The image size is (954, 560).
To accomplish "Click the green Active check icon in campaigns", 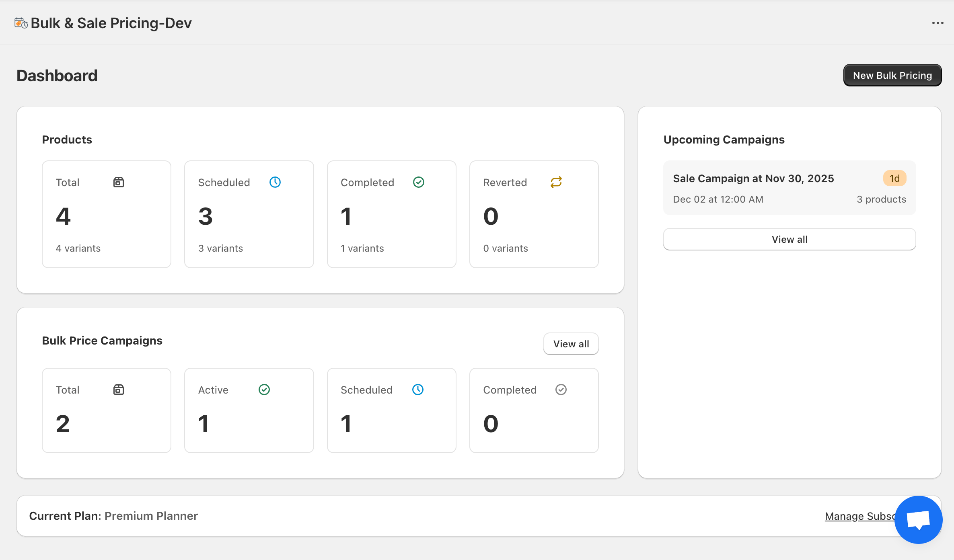I will (x=264, y=389).
